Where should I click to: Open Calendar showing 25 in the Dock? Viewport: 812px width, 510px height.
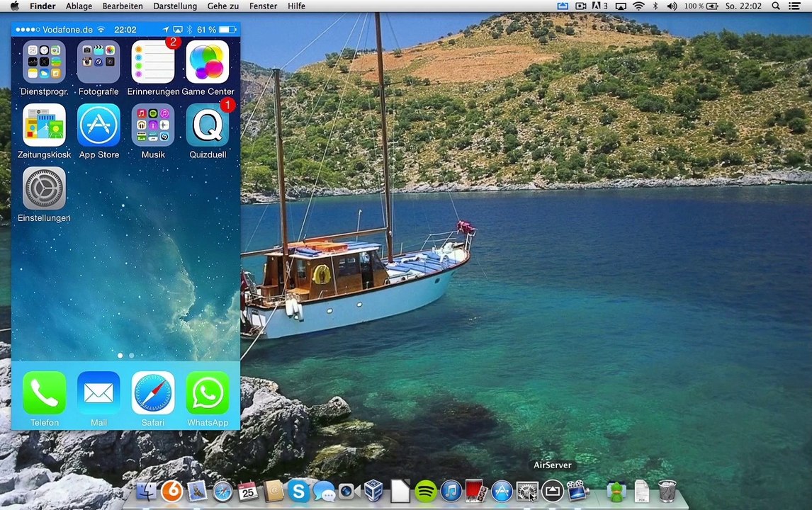point(248,491)
